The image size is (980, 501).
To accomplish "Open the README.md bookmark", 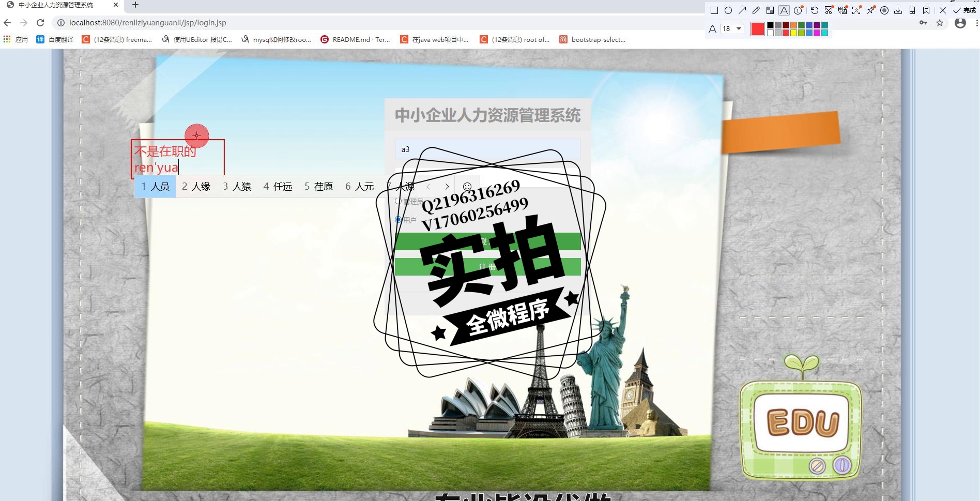I will (x=356, y=39).
